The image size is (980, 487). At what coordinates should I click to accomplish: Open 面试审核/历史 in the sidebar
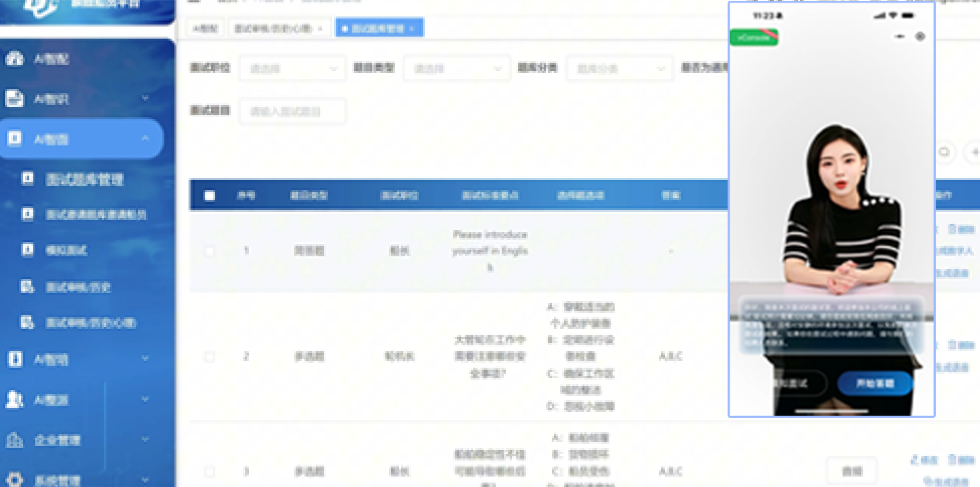[x=78, y=287]
